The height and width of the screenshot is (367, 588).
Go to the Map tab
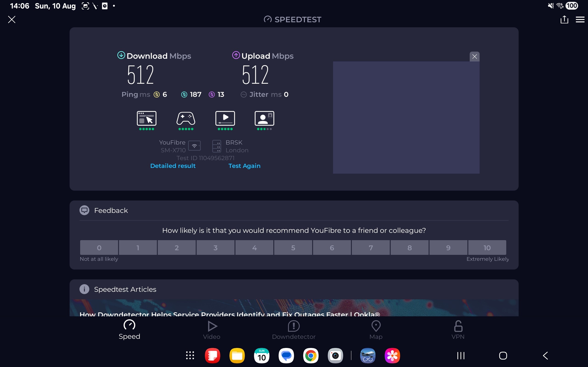[376, 330]
